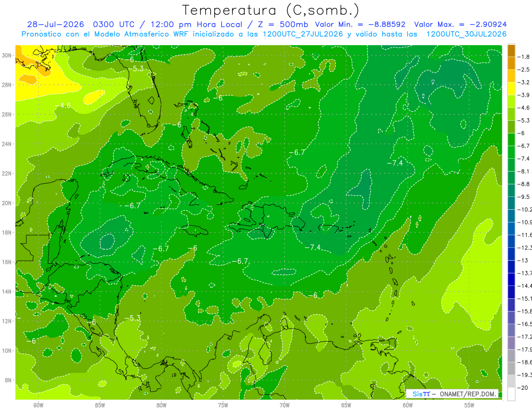
Task: Click the -7.4 contour label south of Puerto Rico
Action: [x=313, y=247]
